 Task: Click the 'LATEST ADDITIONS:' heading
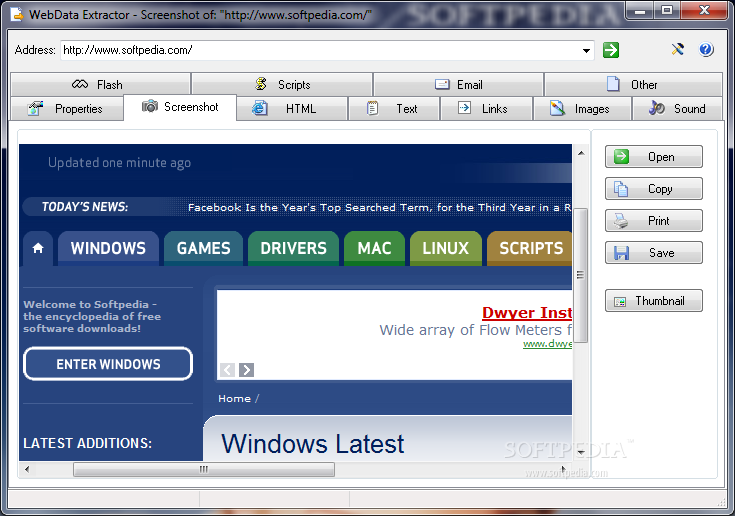(88, 443)
